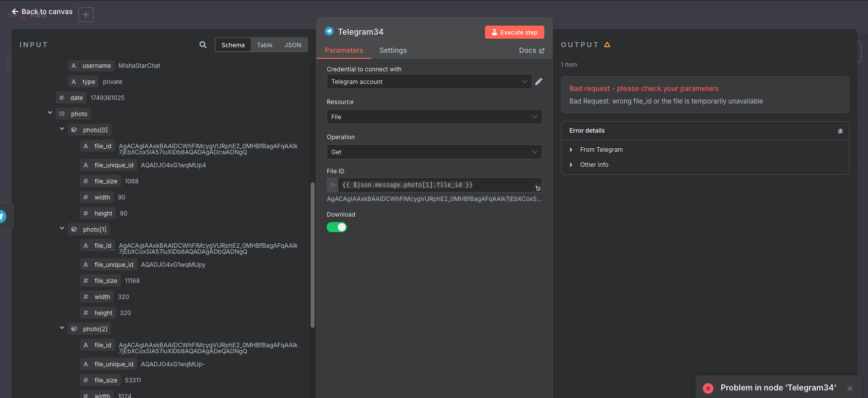The image size is (868, 398).
Task: Click the string type icon beside username
Action: tap(74, 66)
